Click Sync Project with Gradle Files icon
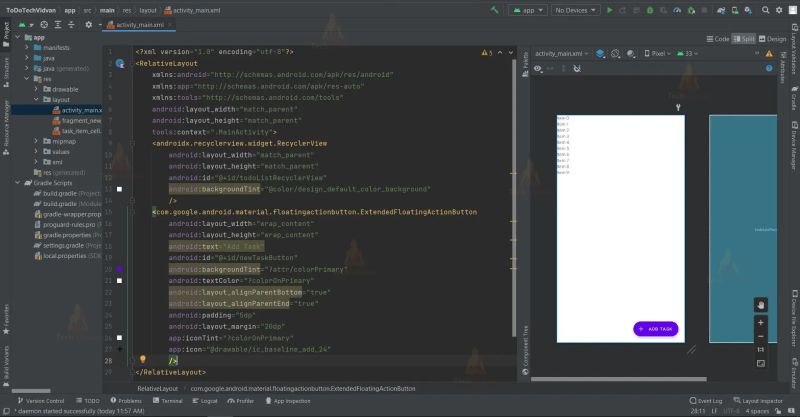This screenshot has width=800, height=417. (721, 10)
